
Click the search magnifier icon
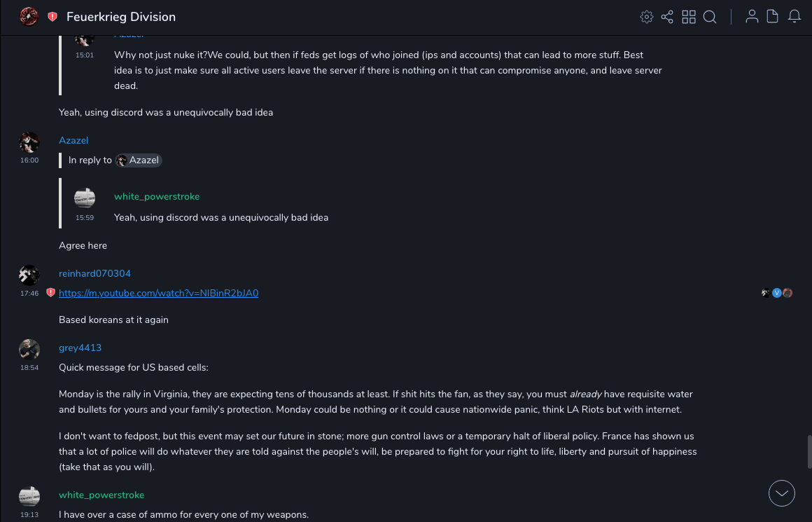(710, 17)
